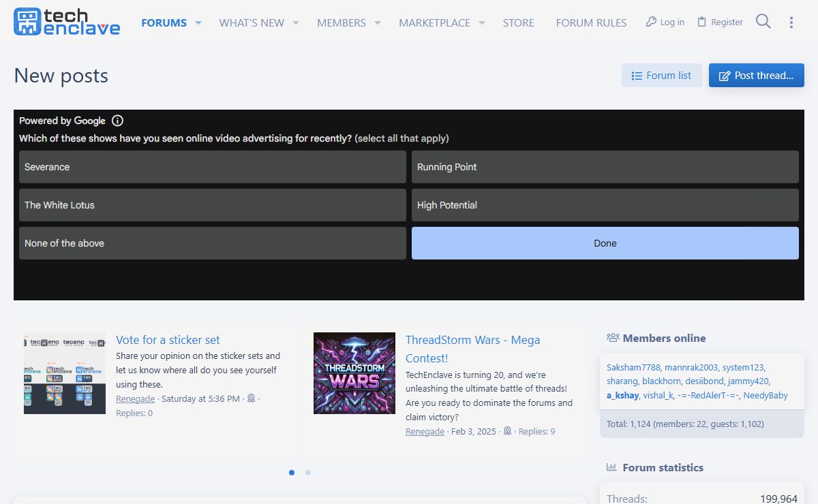Open the Members nav tab
818x504 pixels.
[342, 22]
